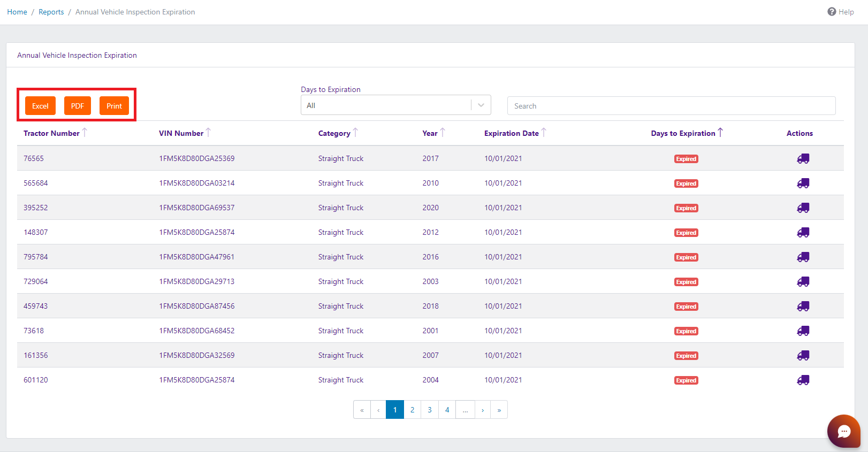Viewport: 868px width, 452px height.
Task: Open Reports breadcrumb link
Action: [51, 12]
